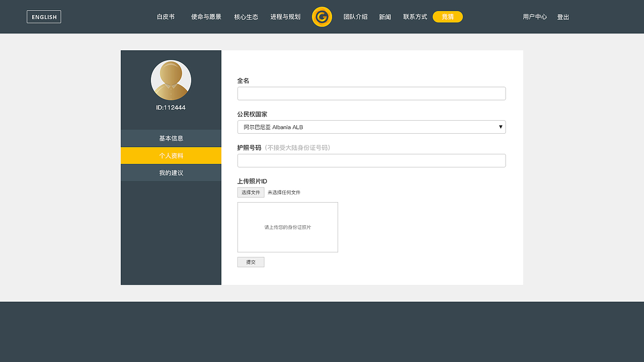Click the yellow 竞猜 button
The image size is (644, 362).
pyautogui.click(x=448, y=17)
